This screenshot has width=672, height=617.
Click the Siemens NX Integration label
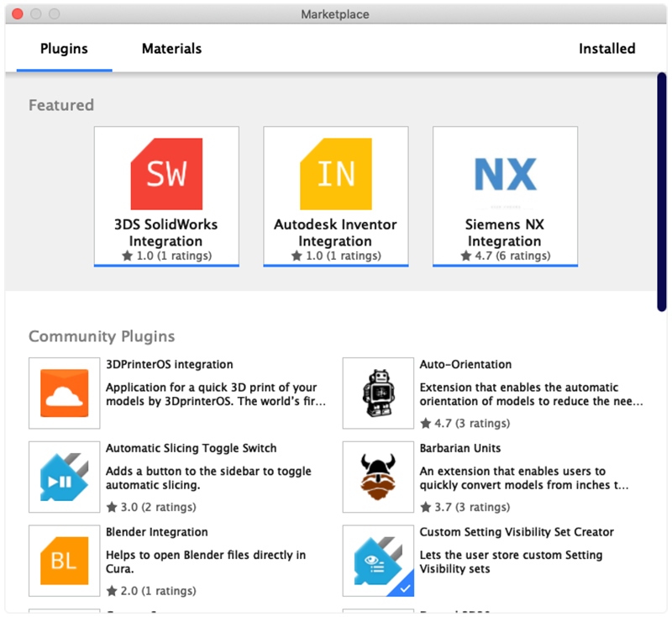pos(504,233)
